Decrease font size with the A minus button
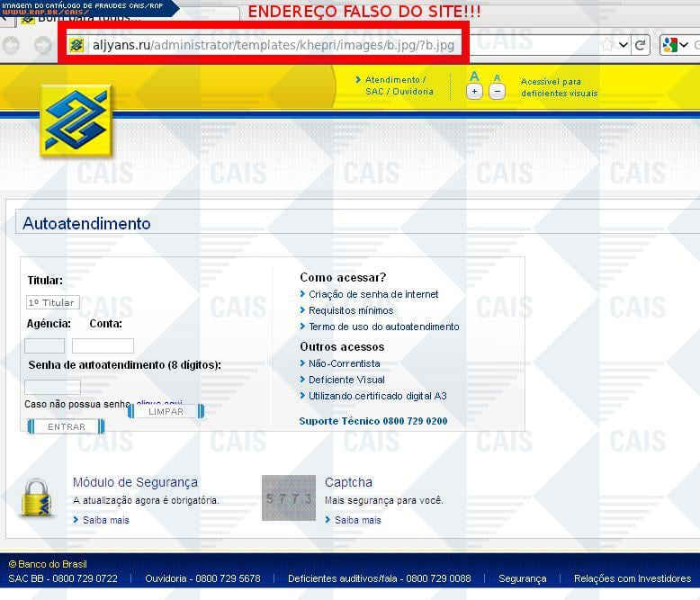The width and height of the screenshot is (700, 600). coord(497,91)
